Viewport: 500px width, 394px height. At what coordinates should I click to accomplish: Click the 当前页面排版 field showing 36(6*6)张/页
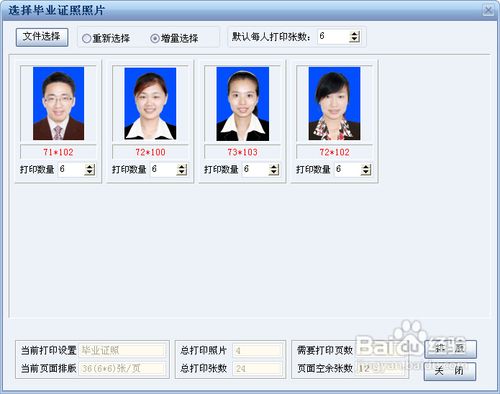click(122, 368)
